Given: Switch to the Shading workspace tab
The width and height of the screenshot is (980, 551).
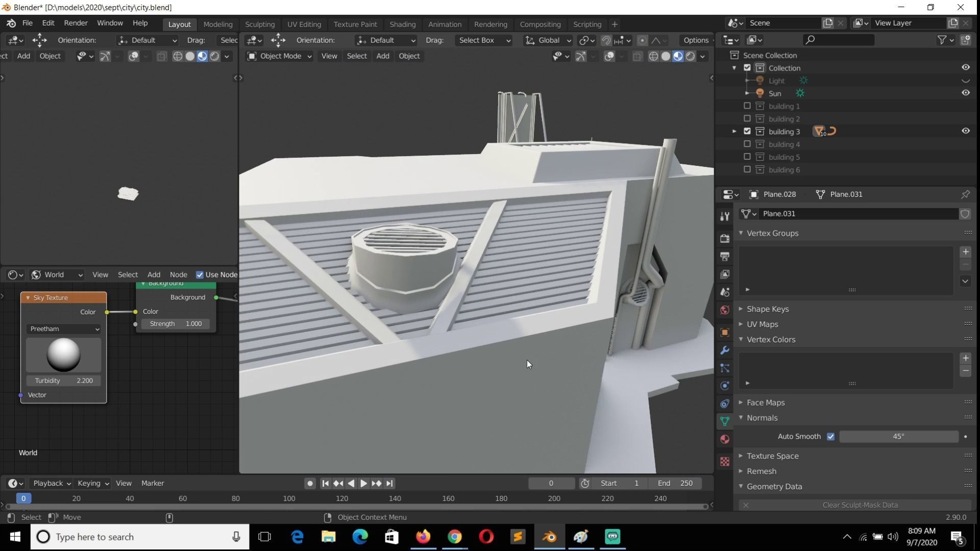Looking at the screenshot, I should 403,24.
